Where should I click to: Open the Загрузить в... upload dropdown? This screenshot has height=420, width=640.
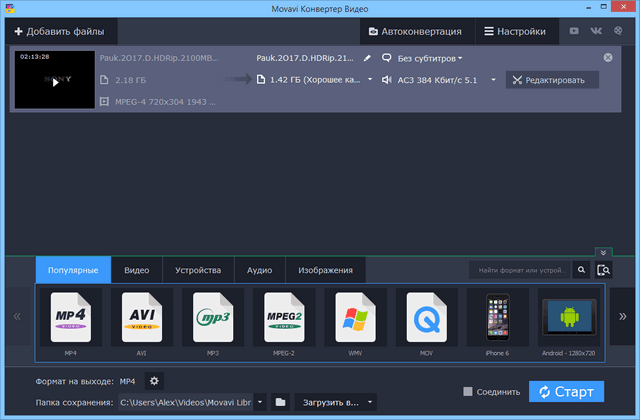(334, 402)
